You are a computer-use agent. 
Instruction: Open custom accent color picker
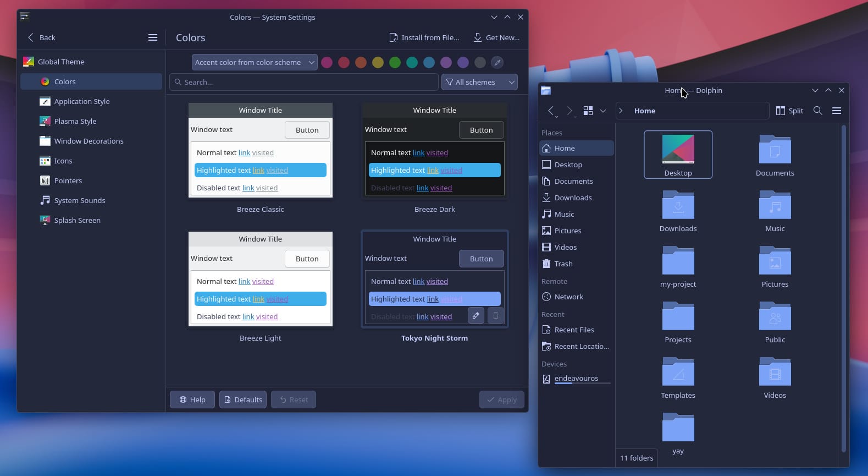click(x=497, y=62)
